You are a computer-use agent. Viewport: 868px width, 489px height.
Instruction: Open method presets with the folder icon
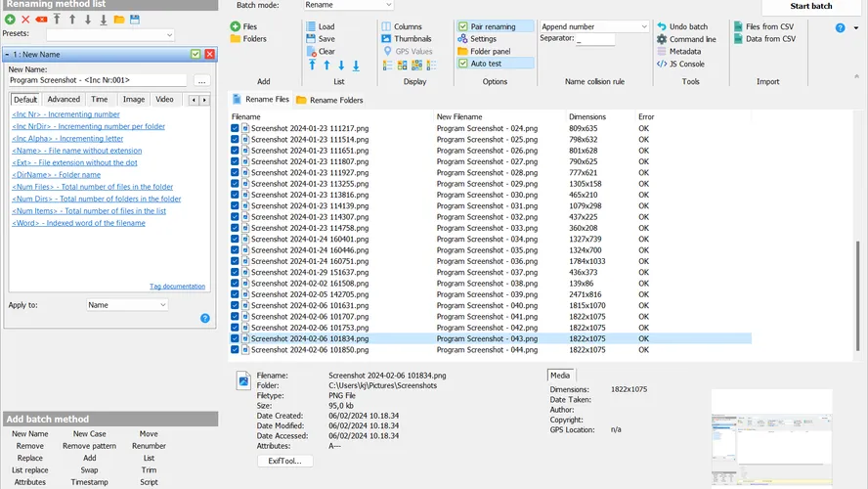[x=119, y=20]
